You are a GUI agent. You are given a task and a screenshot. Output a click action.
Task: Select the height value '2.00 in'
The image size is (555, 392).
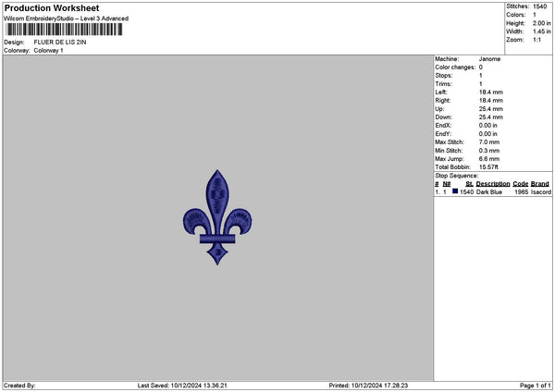pos(541,23)
